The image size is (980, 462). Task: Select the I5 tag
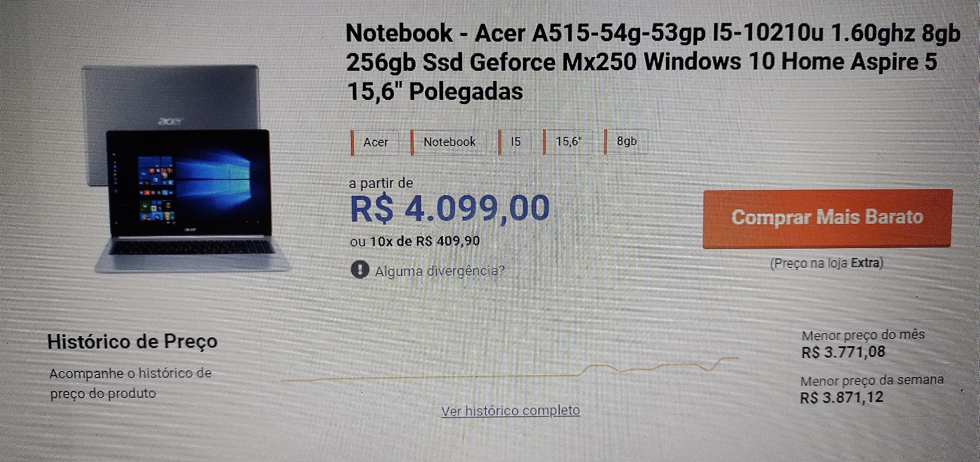coord(514,142)
